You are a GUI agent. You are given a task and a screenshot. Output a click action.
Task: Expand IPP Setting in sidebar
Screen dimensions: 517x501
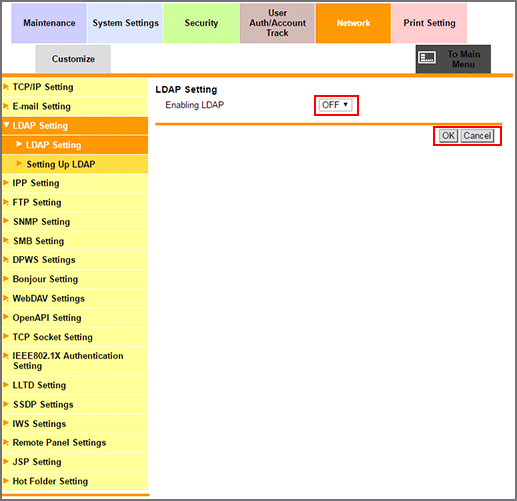pos(75,183)
